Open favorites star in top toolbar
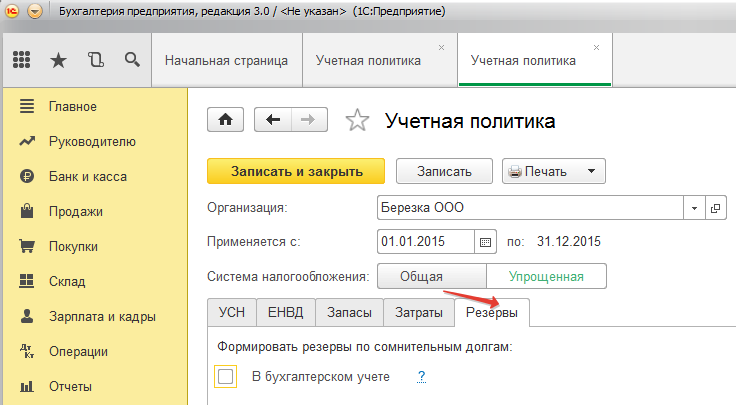 pyautogui.click(x=58, y=60)
